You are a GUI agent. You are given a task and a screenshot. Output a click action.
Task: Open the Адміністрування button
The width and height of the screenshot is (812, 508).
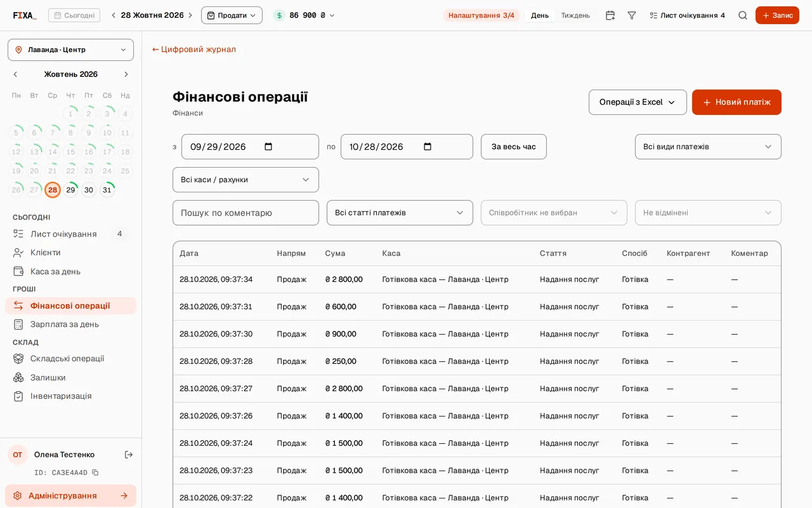(x=70, y=496)
